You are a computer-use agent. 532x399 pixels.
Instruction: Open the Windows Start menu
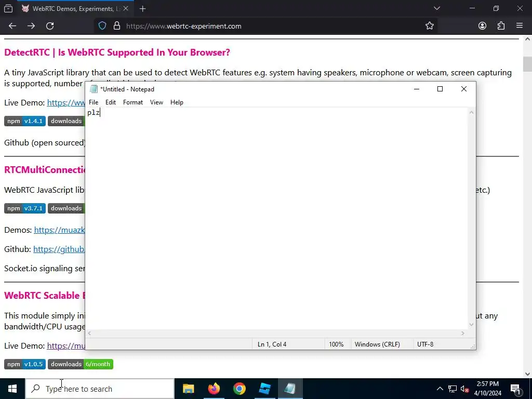tap(12, 389)
